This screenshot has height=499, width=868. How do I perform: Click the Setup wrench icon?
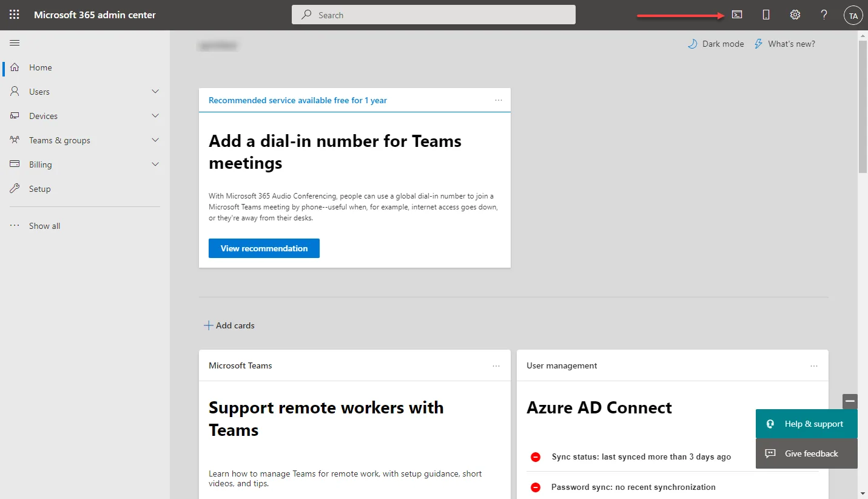pyautogui.click(x=15, y=189)
